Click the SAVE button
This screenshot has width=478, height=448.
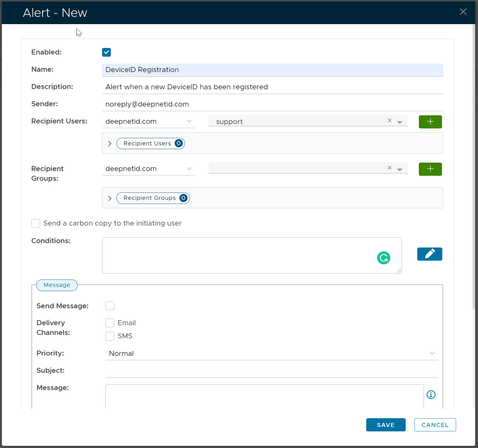pyautogui.click(x=386, y=425)
